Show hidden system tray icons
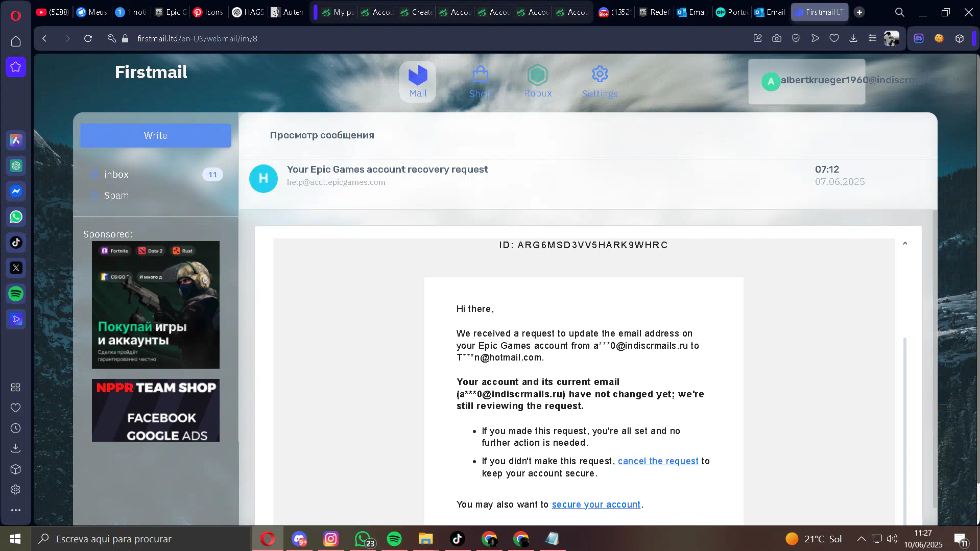The image size is (980, 551). click(861, 539)
